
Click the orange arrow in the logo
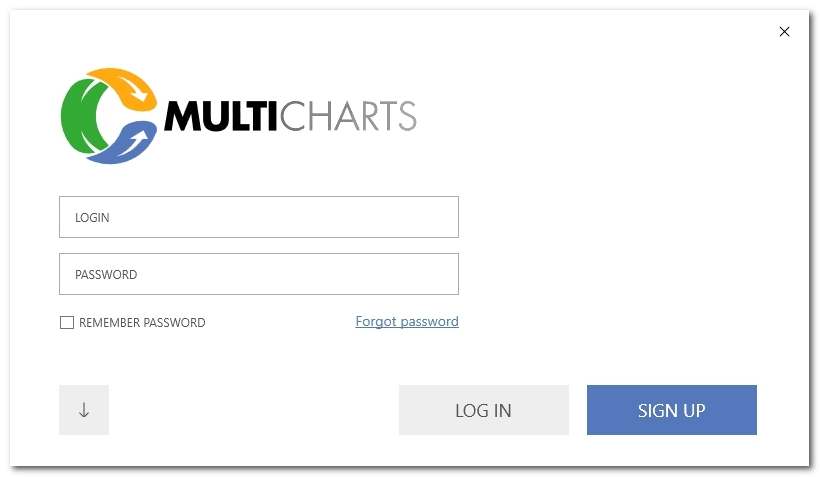point(128,88)
